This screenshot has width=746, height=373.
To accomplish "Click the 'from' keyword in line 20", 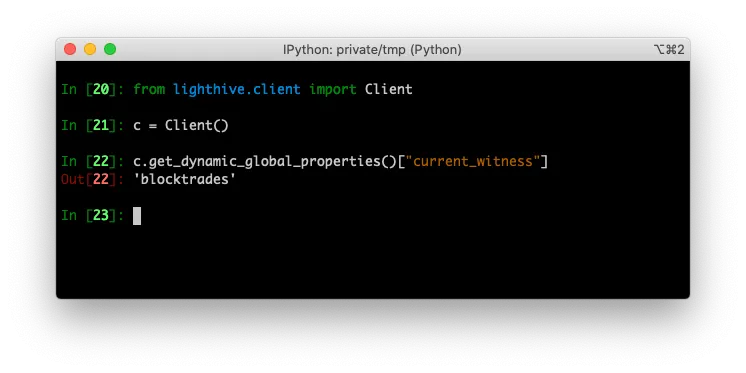I will pyautogui.click(x=149, y=89).
